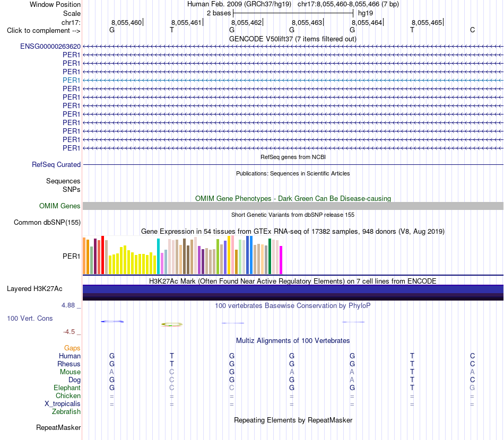Image resolution: width=504 pixels, height=440 pixels.
Task: Click the black PER1 label beside GTEx chart
Action: tap(72, 256)
